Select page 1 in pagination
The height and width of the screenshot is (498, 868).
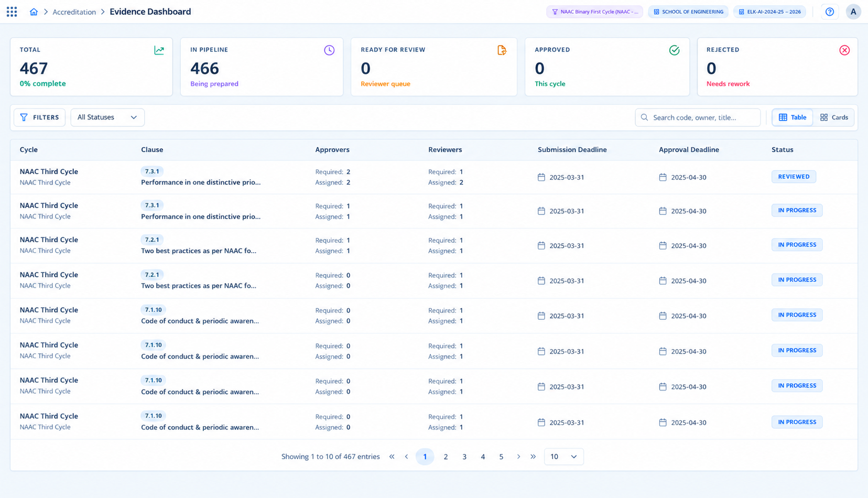coord(425,457)
